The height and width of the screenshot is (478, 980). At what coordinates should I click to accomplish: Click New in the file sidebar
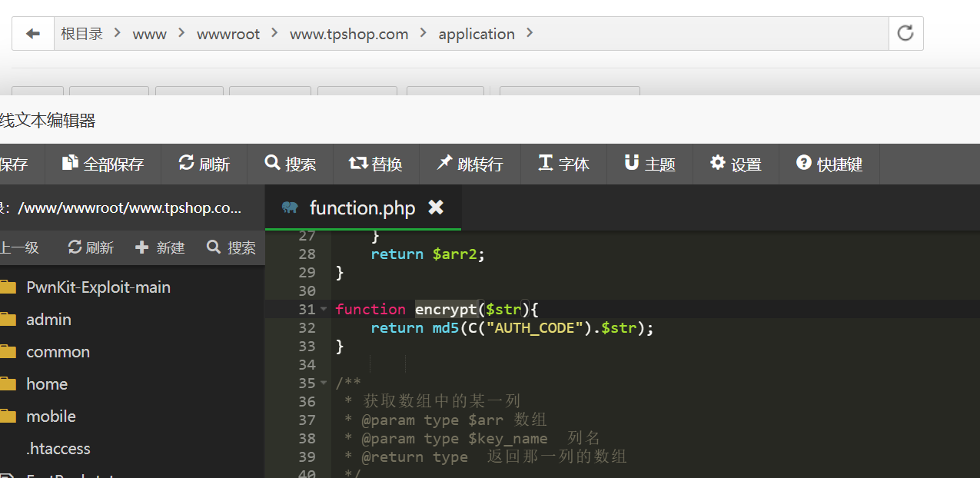(x=160, y=247)
